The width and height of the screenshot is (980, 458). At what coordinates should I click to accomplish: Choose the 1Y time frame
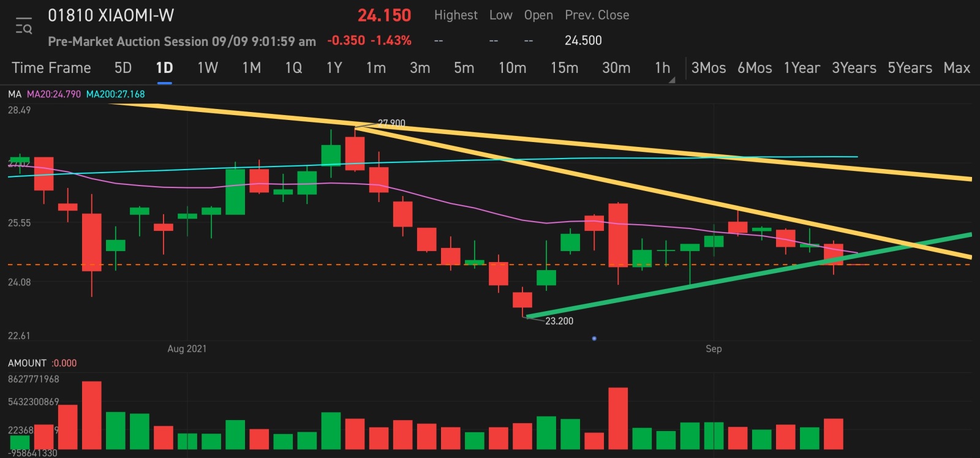point(334,68)
